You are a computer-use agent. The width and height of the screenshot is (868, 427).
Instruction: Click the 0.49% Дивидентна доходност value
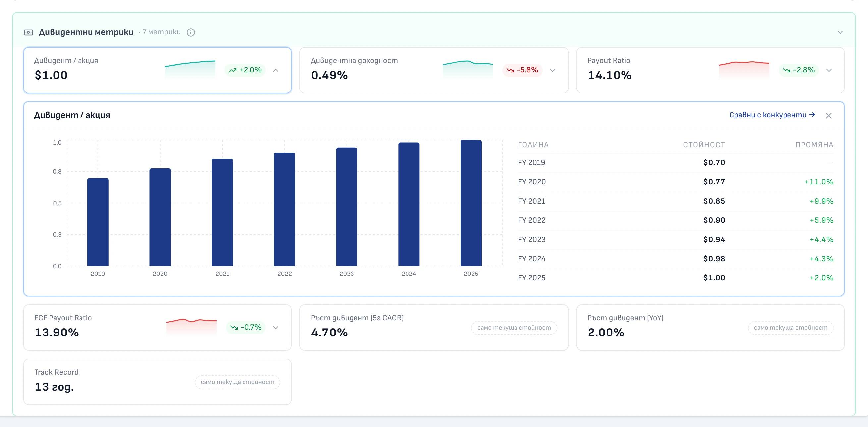(329, 75)
